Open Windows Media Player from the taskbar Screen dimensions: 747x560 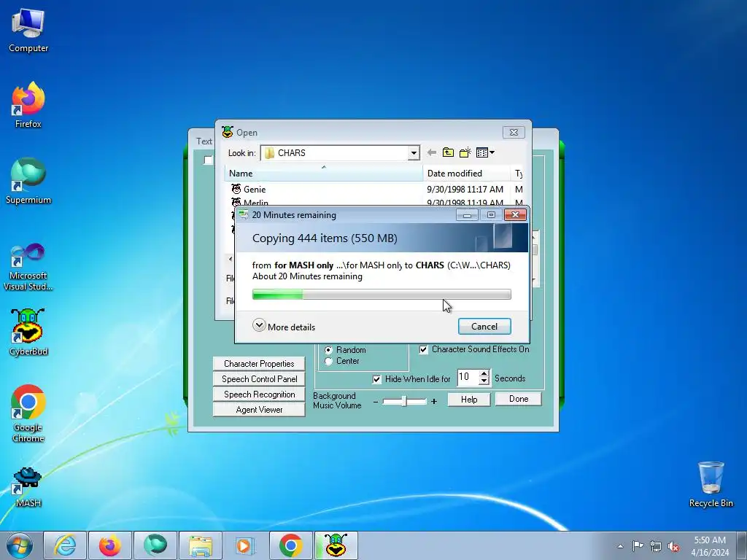coord(245,545)
